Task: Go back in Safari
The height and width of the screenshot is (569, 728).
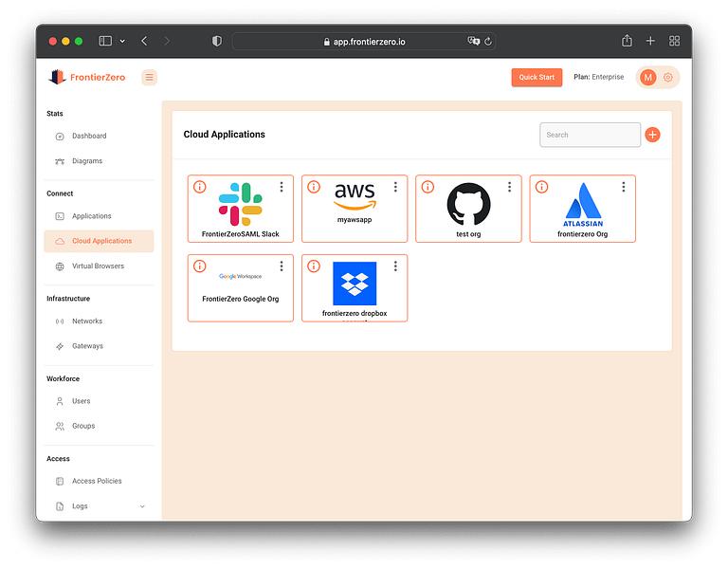Action: click(144, 42)
